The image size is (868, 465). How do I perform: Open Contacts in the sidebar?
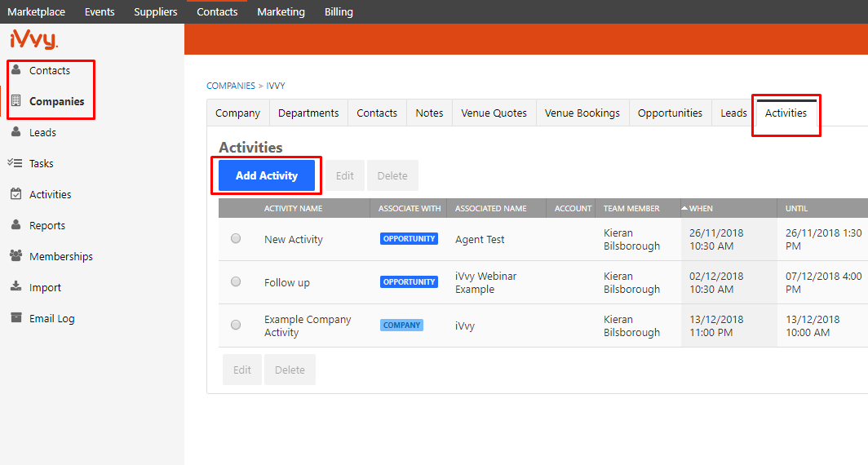[50, 70]
